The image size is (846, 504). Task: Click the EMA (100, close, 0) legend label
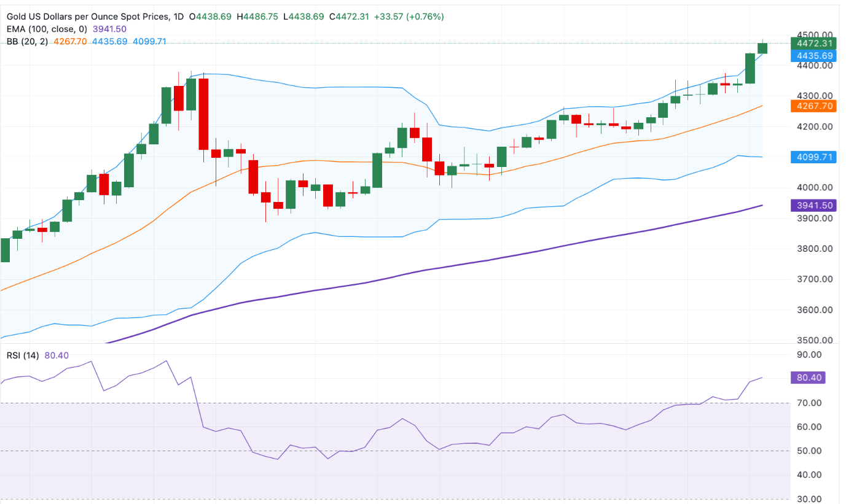pyautogui.click(x=47, y=29)
